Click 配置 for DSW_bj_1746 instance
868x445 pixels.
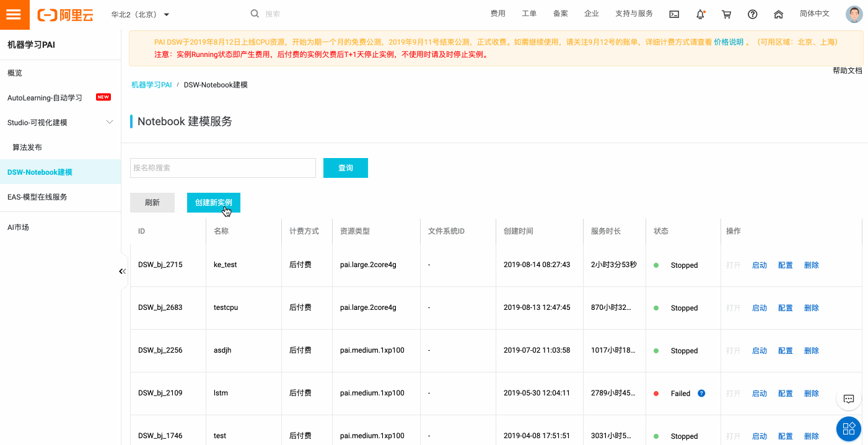coord(786,436)
